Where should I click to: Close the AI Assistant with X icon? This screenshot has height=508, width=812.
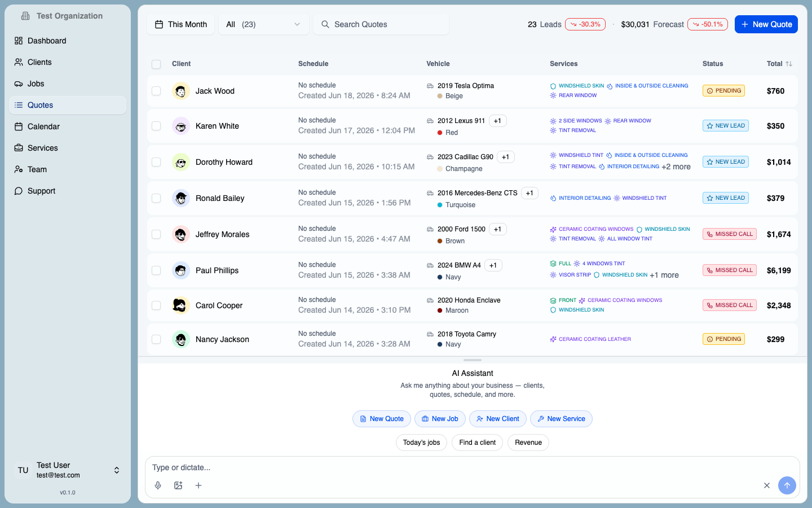tap(767, 485)
